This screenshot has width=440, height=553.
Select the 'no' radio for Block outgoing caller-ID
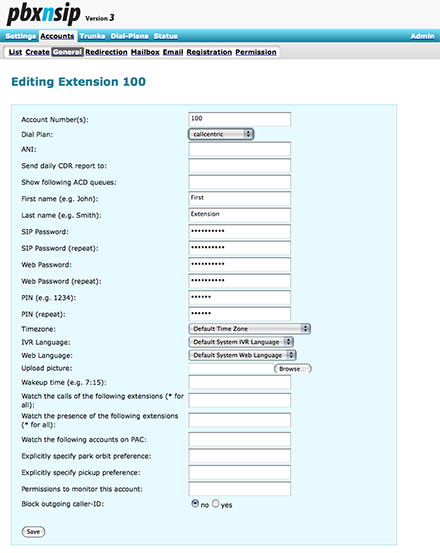195,504
